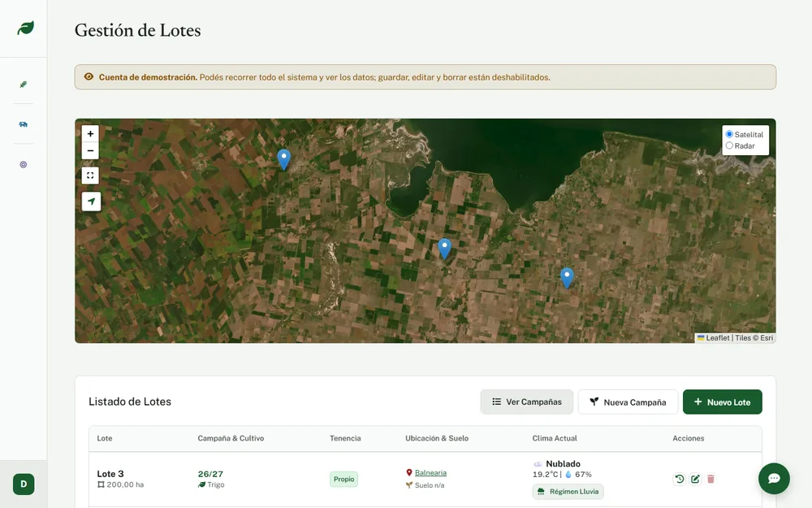The height and width of the screenshot is (508, 812).
Task: Locate my position on the map
Action: (x=91, y=201)
